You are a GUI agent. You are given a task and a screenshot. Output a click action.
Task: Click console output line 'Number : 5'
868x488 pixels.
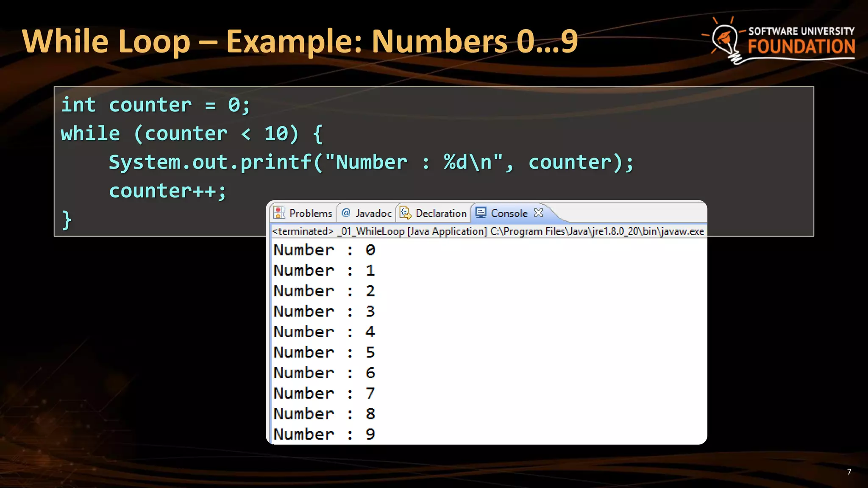pos(324,352)
